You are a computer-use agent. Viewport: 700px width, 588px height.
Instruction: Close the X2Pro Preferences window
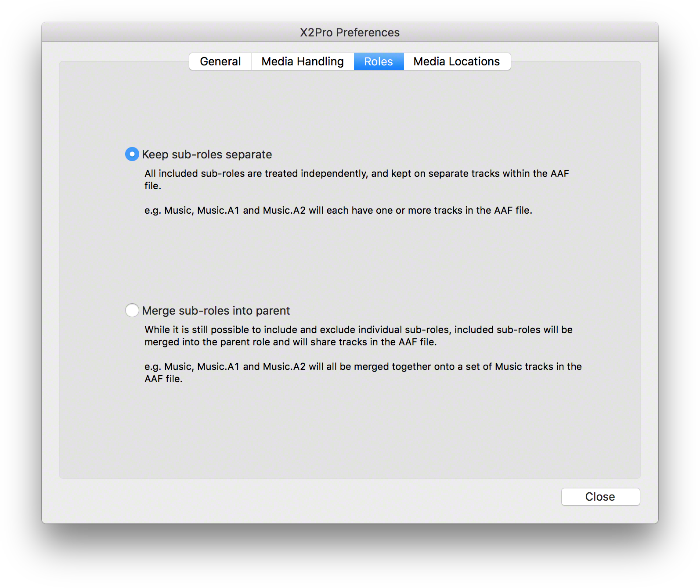[x=600, y=497]
